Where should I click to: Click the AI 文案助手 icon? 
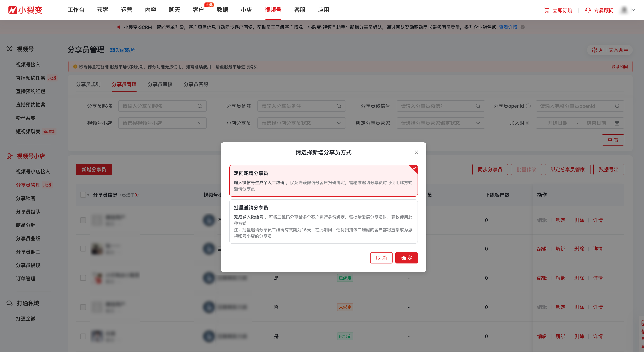tap(595, 50)
